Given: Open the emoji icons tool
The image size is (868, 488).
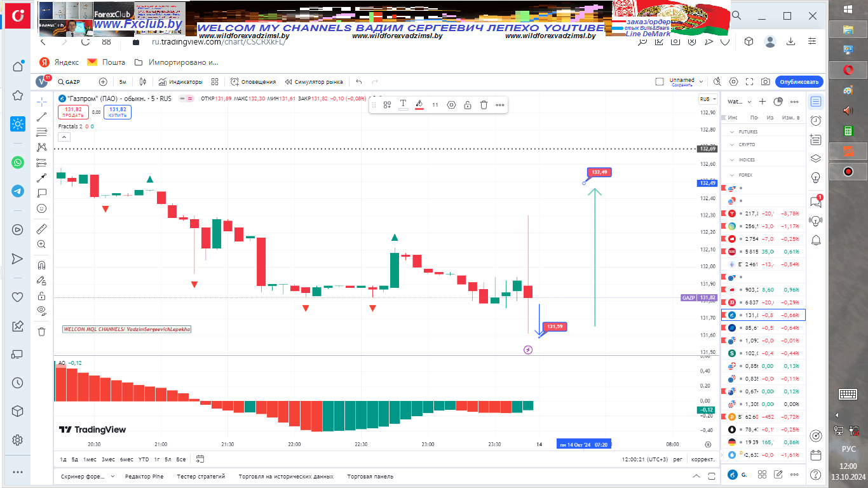Looking at the screenshot, I should click(x=42, y=208).
